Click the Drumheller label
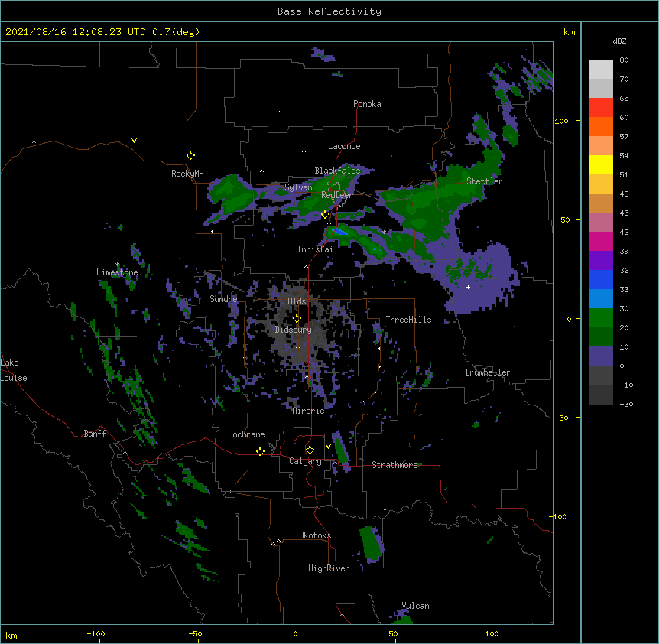 point(488,372)
